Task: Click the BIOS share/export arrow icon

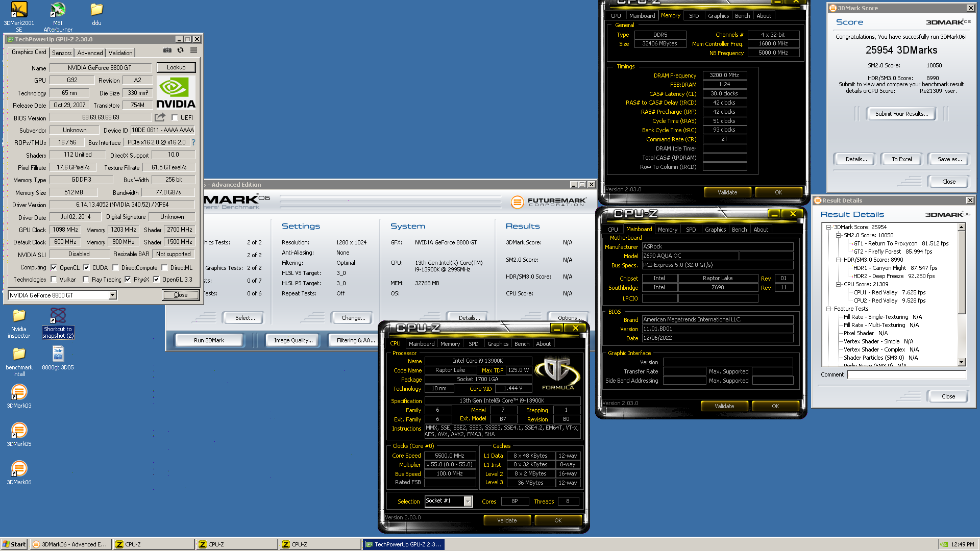Action: pyautogui.click(x=160, y=117)
